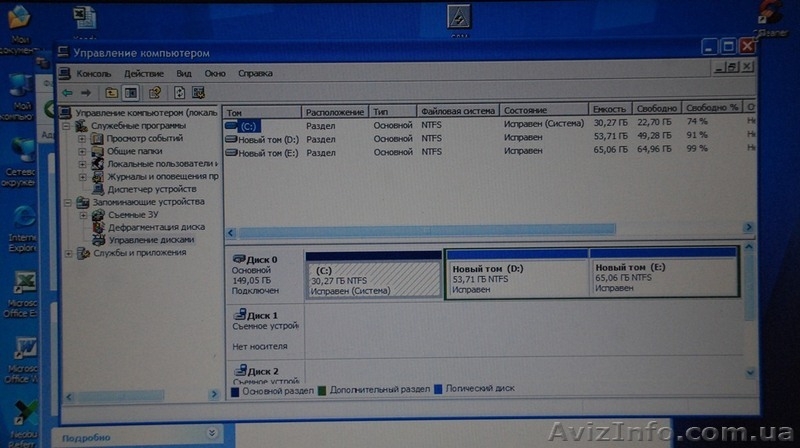Click the Свободно % column header

coord(712,108)
